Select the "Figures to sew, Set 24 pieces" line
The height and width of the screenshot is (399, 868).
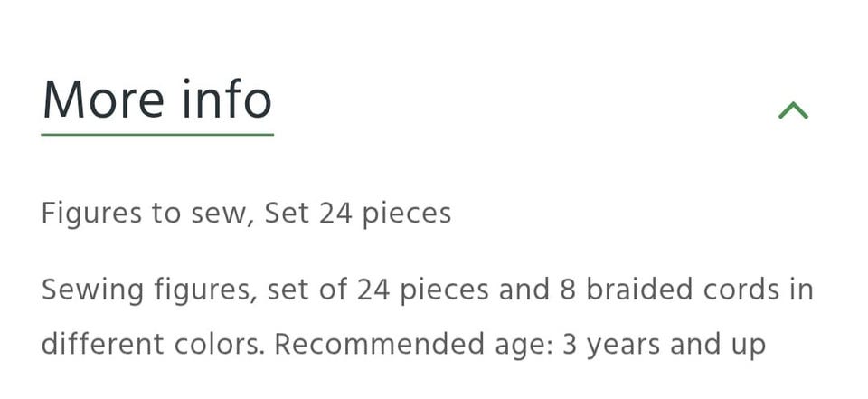pos(246,214)
